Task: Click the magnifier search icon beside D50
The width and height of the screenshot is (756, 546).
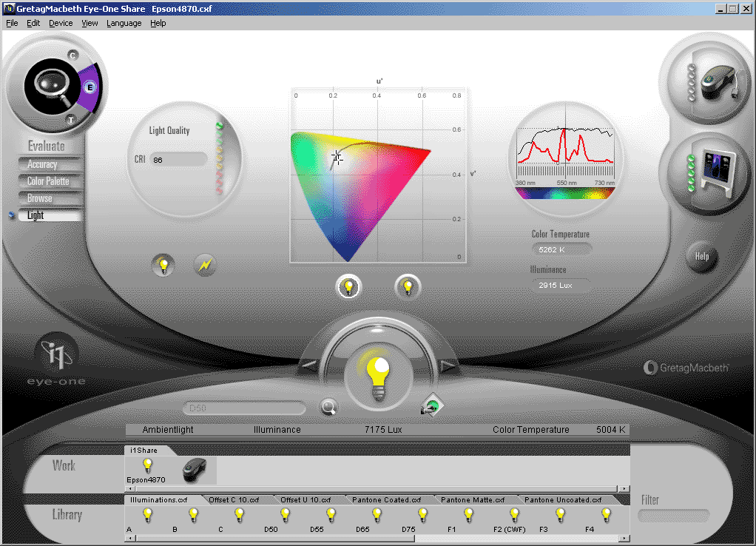Action: click(x=329, y=408)
